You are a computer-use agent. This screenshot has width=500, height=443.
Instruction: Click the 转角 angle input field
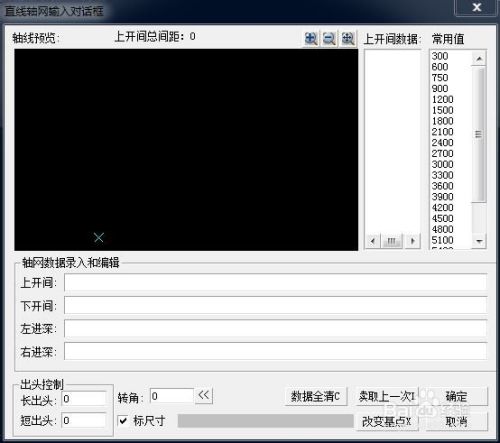(172, 396)
